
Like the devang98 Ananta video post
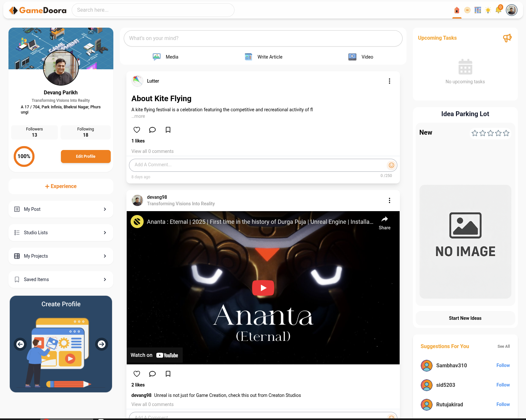tap(137, 374)
